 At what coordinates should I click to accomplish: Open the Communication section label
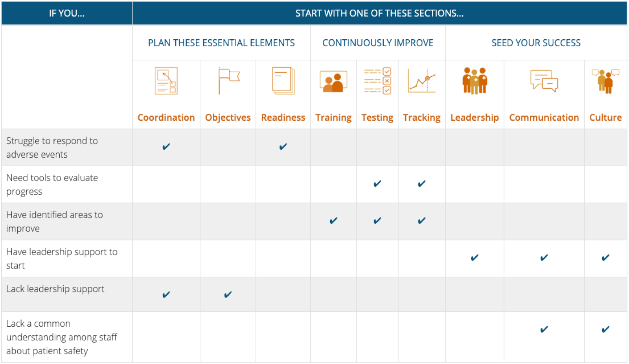[544, 118]
